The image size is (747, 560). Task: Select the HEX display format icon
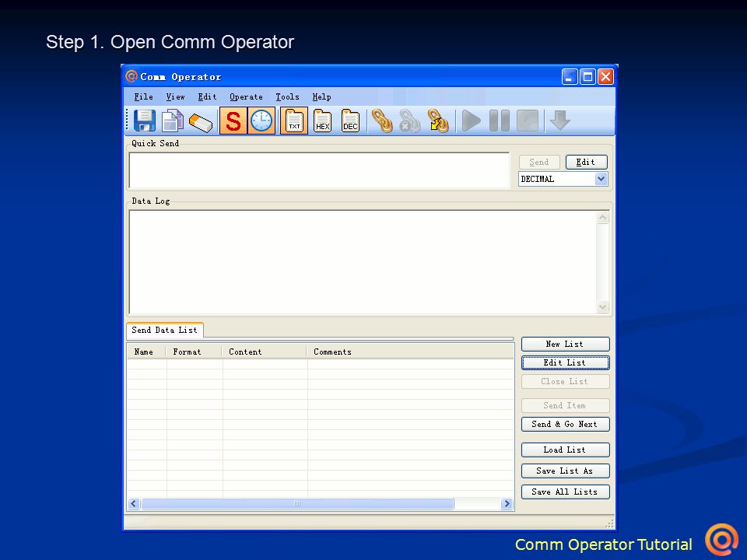(x=322, y=121)
